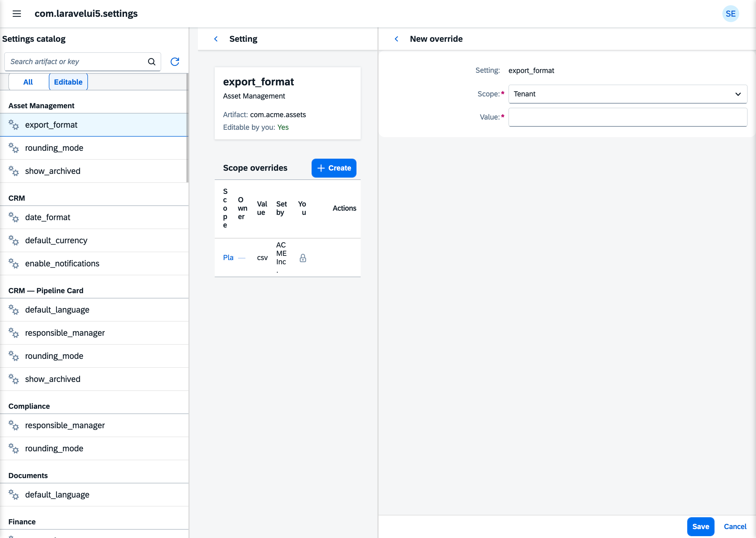This screenshot has width=756, height=538.
Task: Select default_currency setting
Action: 94,241
